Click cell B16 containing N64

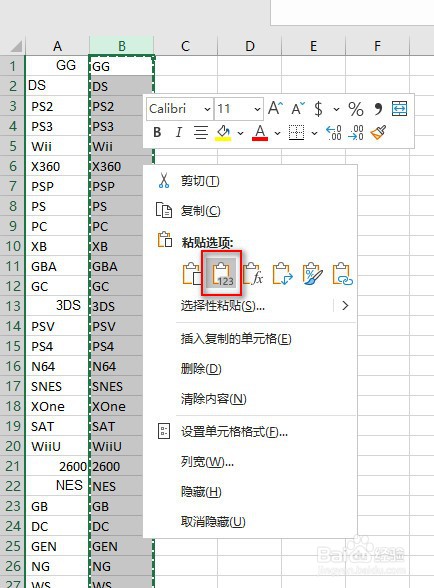(116, 366)
